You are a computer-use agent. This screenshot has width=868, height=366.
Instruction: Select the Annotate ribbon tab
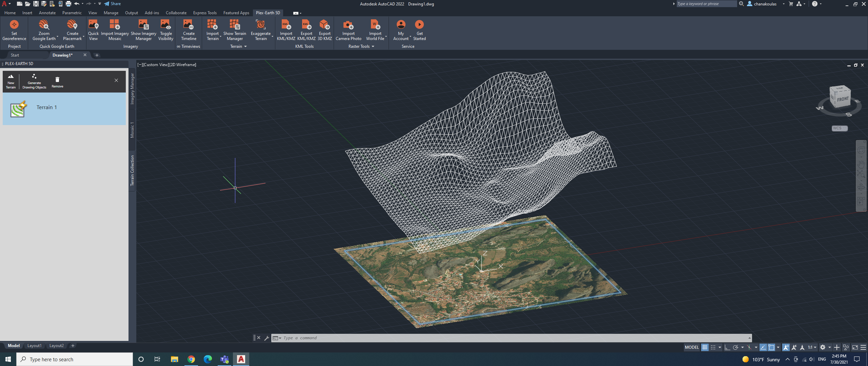(47, 13)
